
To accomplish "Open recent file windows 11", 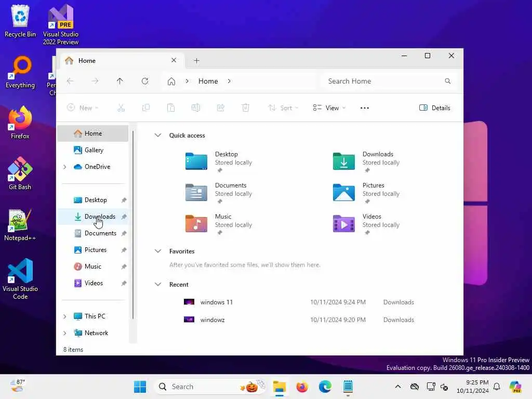I will pyautogui.click(x=299, y=302).
